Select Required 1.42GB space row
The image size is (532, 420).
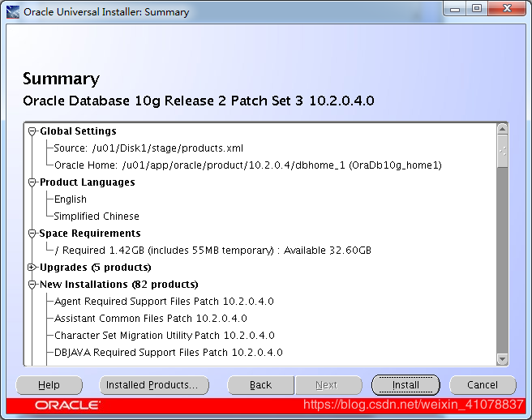(x=212, y=251)
